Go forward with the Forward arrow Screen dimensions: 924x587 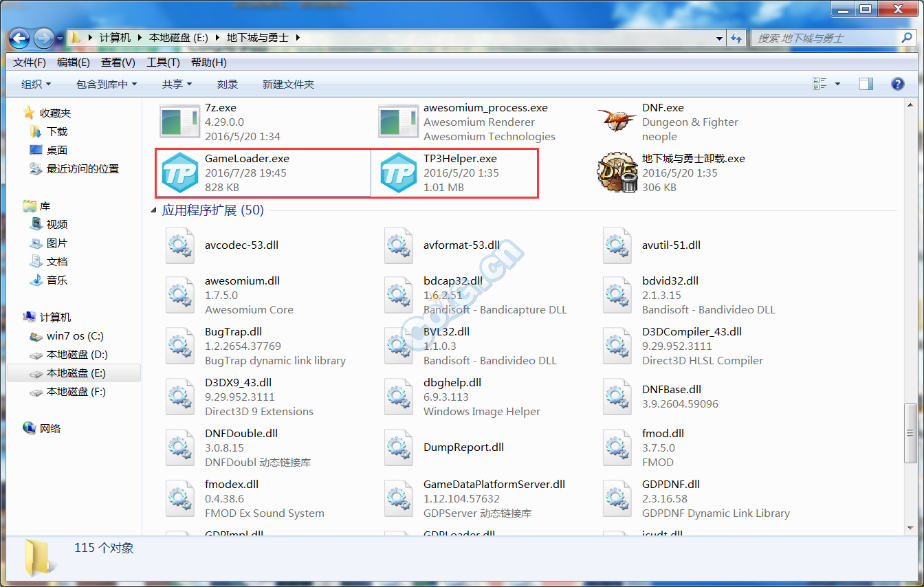[44, 38]
